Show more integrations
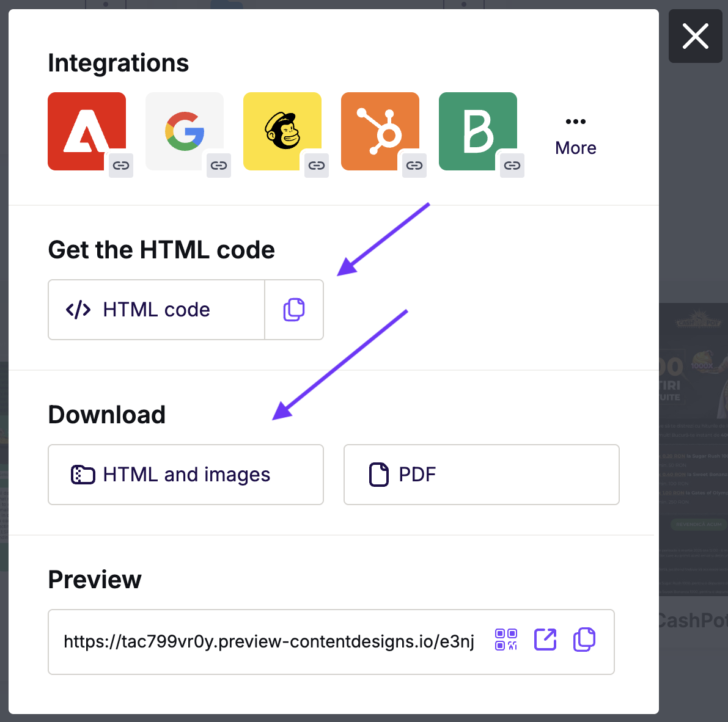Screen dimensions: 728x722 tap(576, 137)
